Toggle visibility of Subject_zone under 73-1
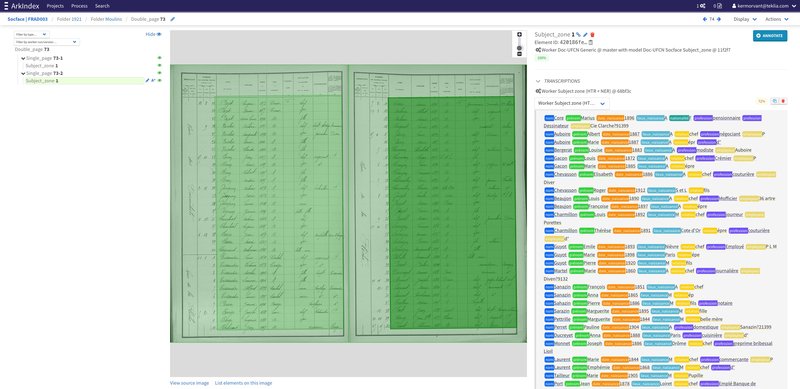Image resolution: width=800 pixels, height=389 pixels. click(159, 65)
